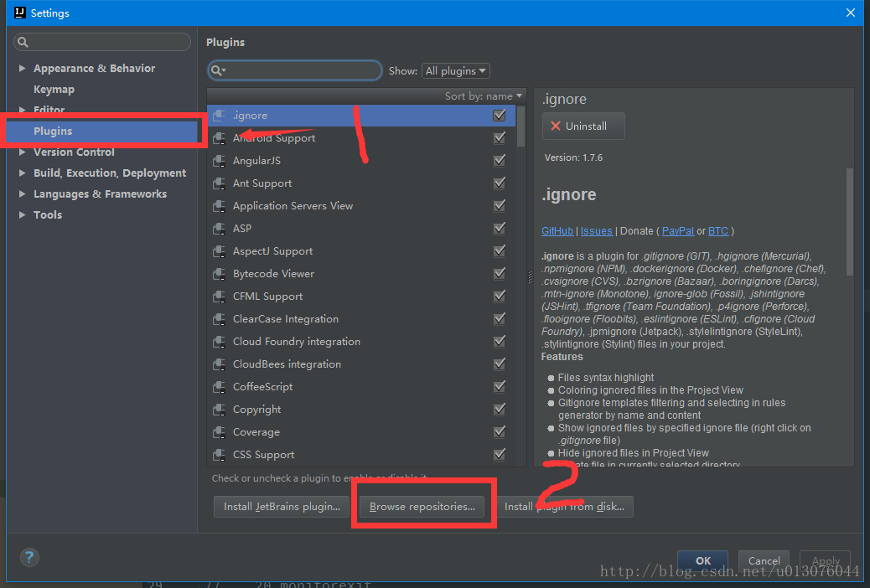Screen dimensions: 870x588
Task: Expand the Version Control node
Action: click(x=22, y=152)
